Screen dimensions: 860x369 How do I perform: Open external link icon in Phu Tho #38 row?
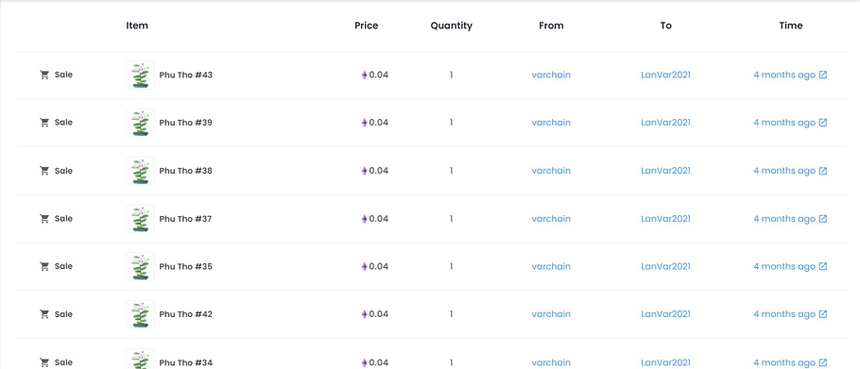click(x=823, y=171)
